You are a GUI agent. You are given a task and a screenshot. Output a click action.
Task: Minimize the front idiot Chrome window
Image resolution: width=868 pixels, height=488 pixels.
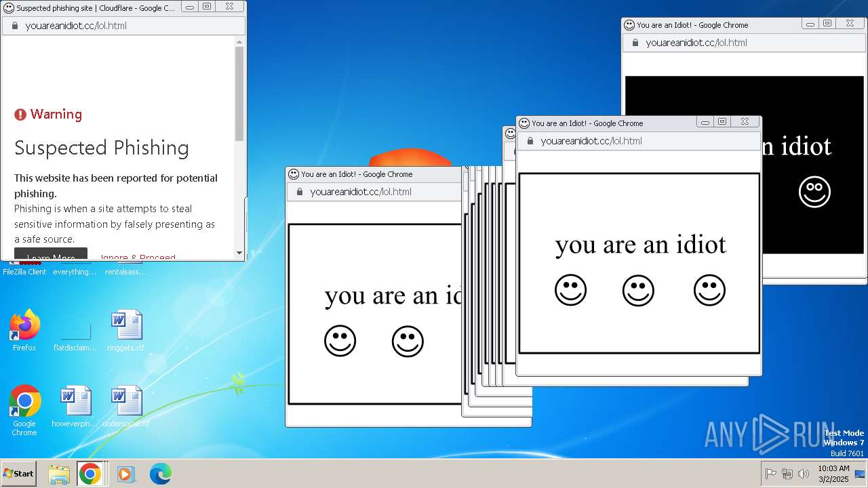[705, 122]
